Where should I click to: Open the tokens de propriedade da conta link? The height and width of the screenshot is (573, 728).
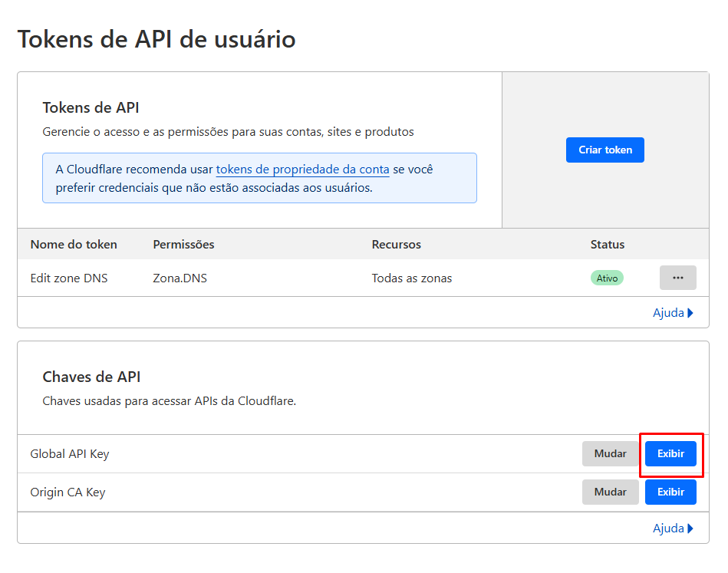pyautogui.click(x=302, y=170)
